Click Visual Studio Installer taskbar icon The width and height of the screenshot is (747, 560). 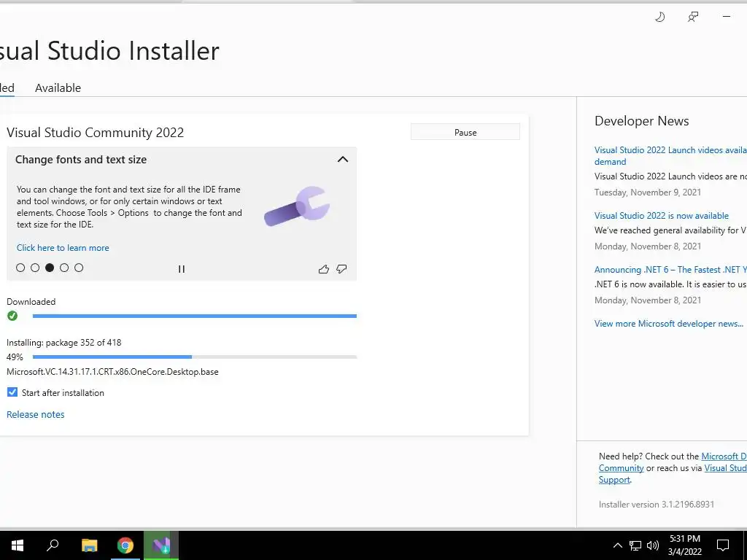[x=161, y=545]
